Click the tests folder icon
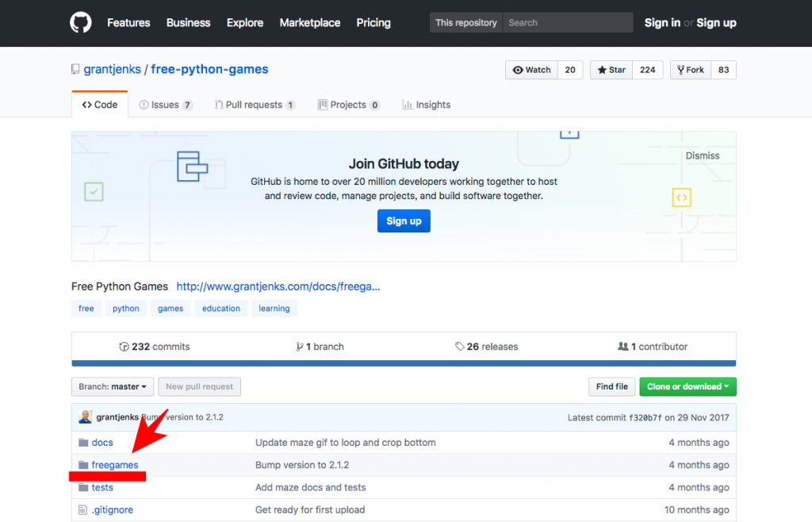This screenshot has height=522, width=812. point(83,487)
